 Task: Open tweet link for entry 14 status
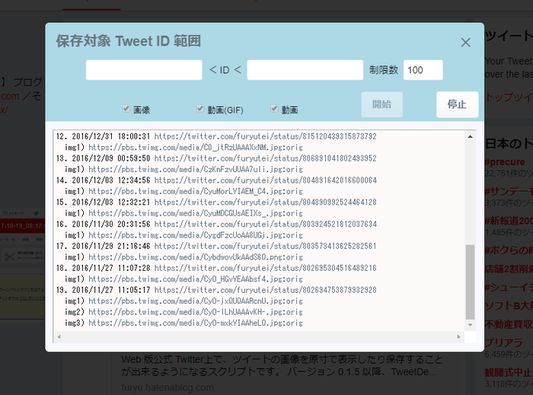[265, 180]
